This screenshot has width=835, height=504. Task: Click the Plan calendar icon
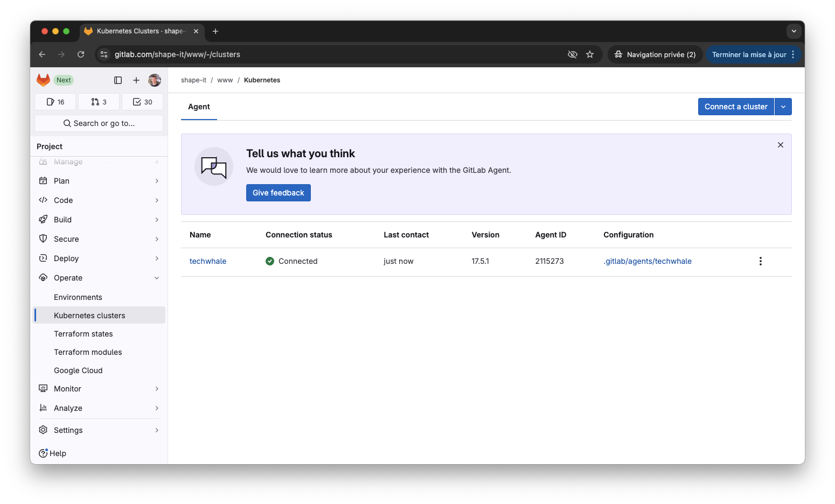tap(43, 181)
